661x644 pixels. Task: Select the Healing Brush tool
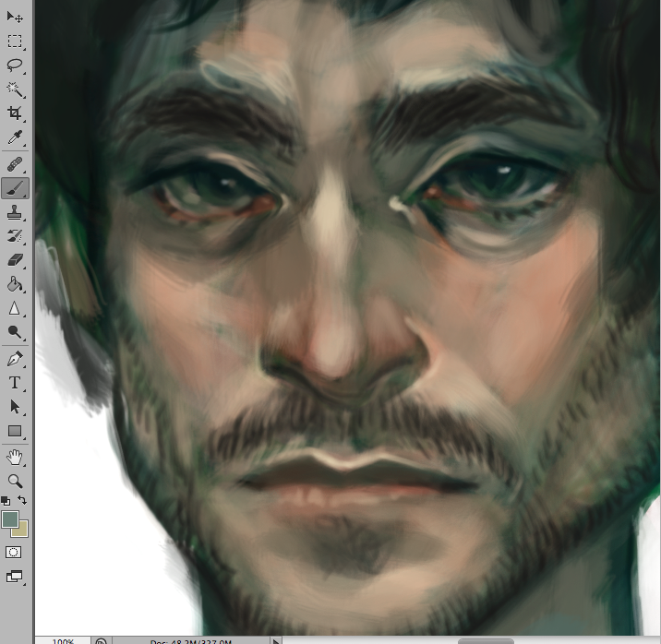15,164
